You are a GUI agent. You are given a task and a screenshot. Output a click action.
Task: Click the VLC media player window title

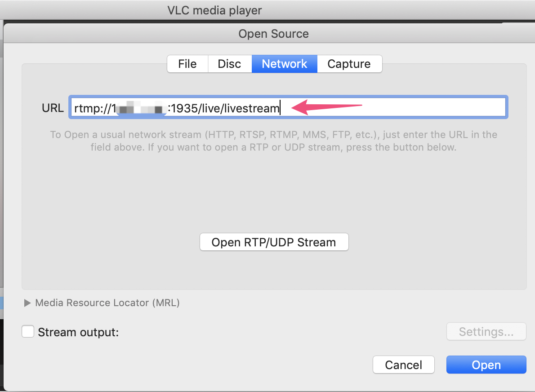(x=214, y=10)
